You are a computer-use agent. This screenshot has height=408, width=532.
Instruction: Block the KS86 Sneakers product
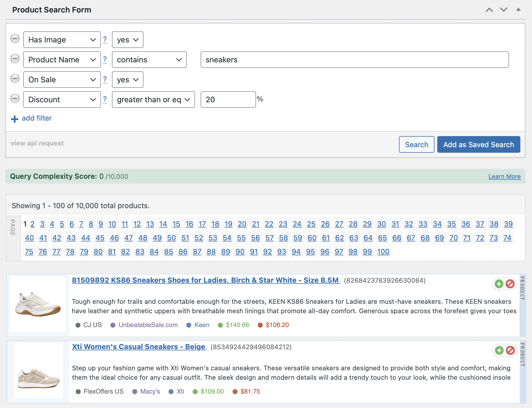pyautogui.click(x=510, y=284)
